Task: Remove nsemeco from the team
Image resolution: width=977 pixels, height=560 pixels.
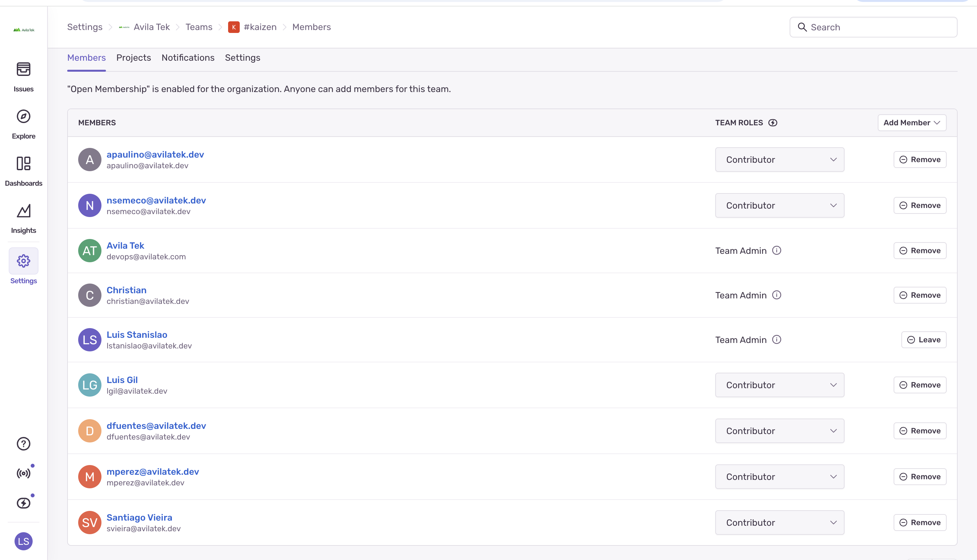Action: point(919,205)
